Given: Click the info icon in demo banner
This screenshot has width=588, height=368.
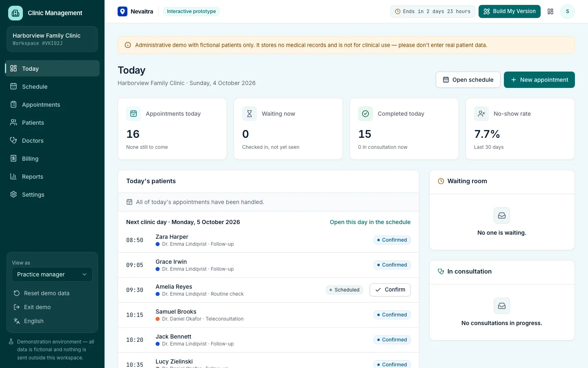Looking at the screenshot, I should pos(128,45).
